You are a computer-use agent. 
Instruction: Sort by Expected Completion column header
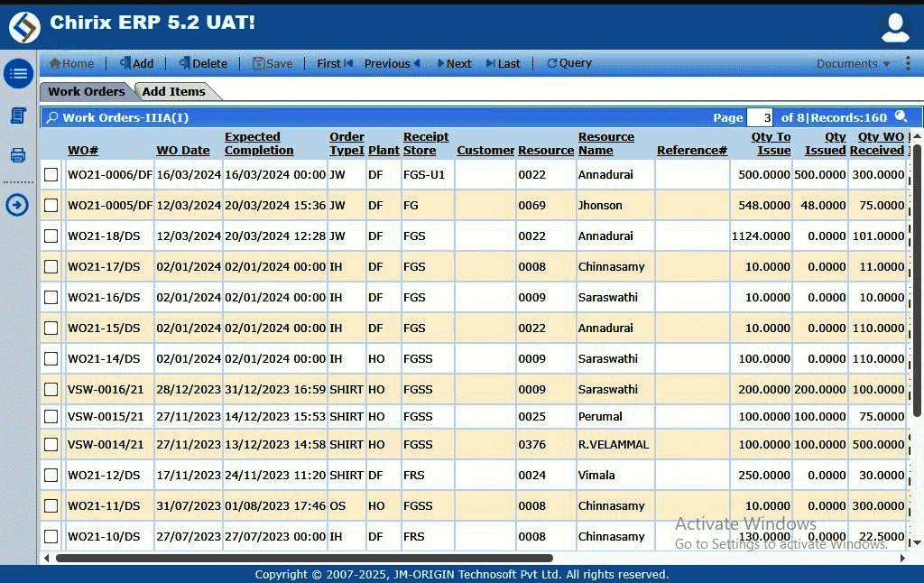coord(259,143)
